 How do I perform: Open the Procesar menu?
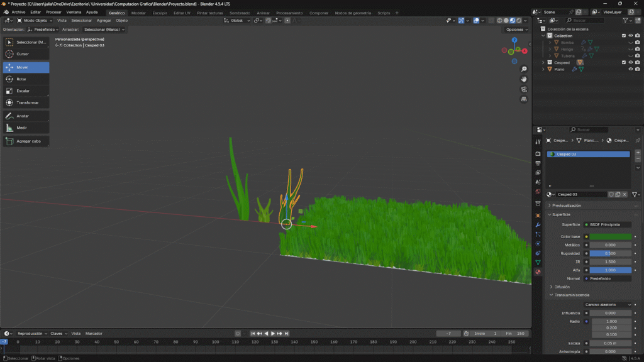click(53, 12)
